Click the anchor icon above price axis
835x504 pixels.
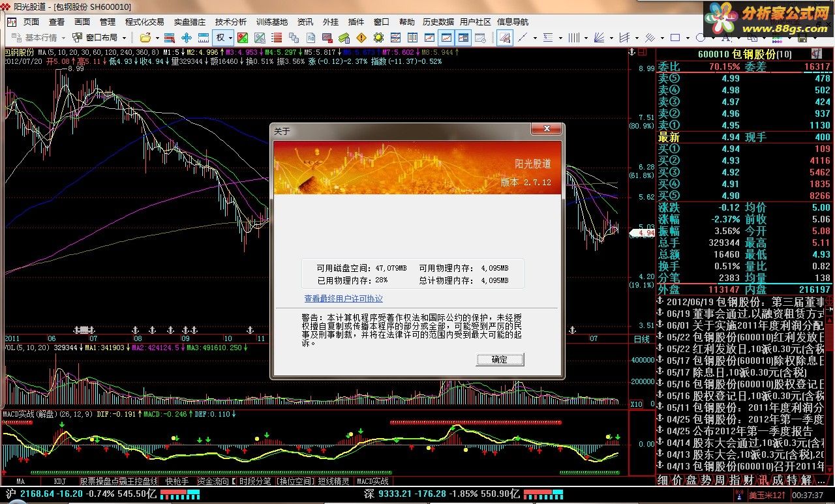[631, 52]
